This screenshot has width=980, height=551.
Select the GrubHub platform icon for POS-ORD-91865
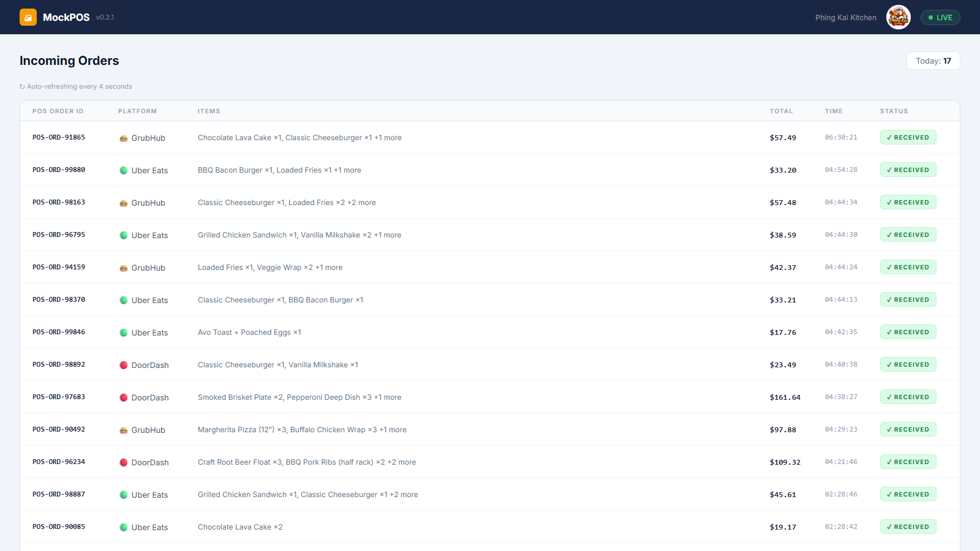click(123, 138)
